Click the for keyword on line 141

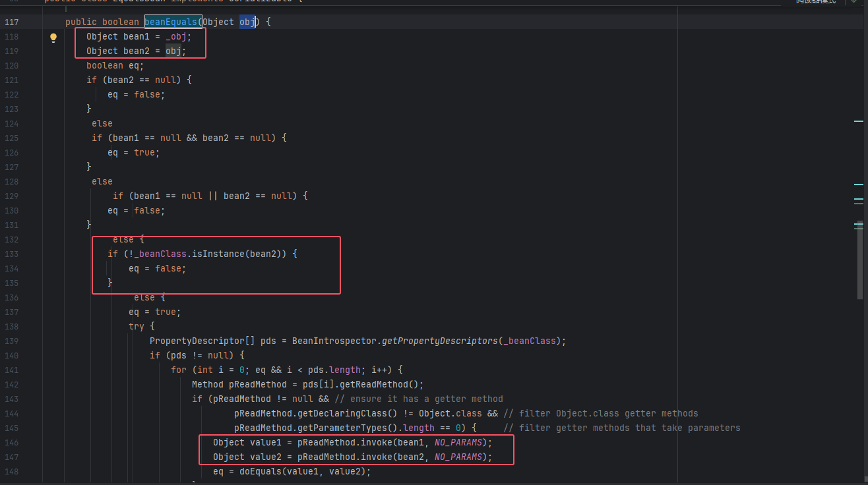click(x=179, y=370)
